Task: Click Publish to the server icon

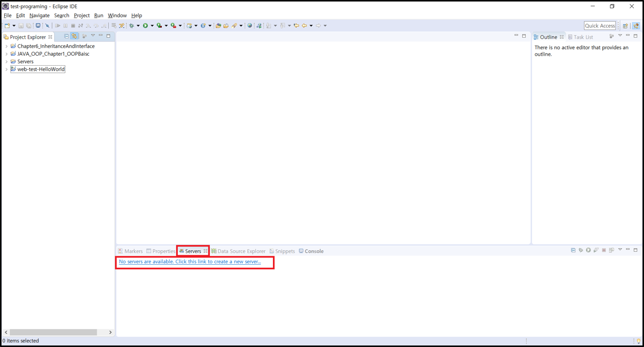Action: (x=611, y=250)
